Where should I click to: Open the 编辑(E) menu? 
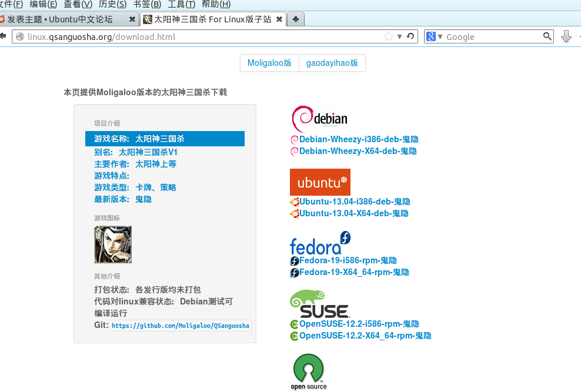click(44, 5)
